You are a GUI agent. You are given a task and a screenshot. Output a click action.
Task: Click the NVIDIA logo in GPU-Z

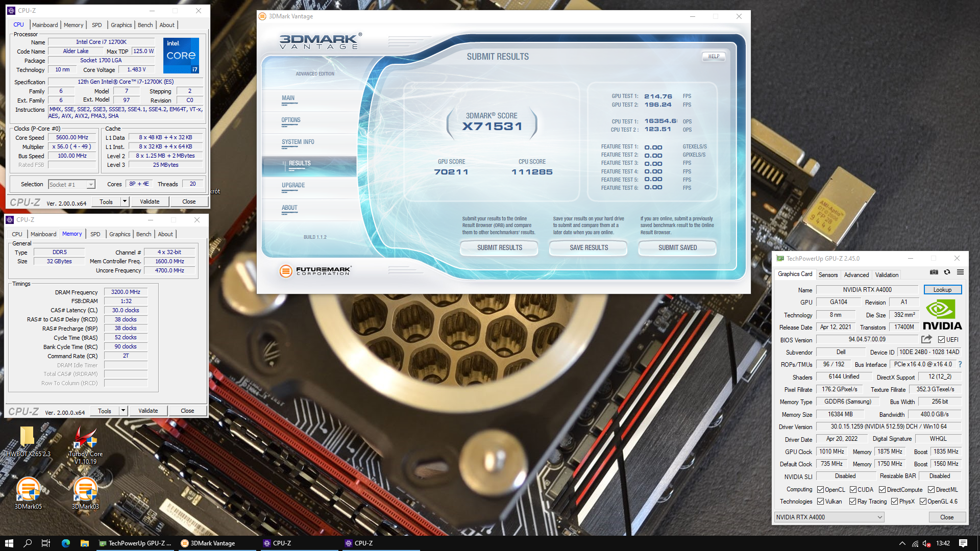pyautogui.click(x=942, y=314)
